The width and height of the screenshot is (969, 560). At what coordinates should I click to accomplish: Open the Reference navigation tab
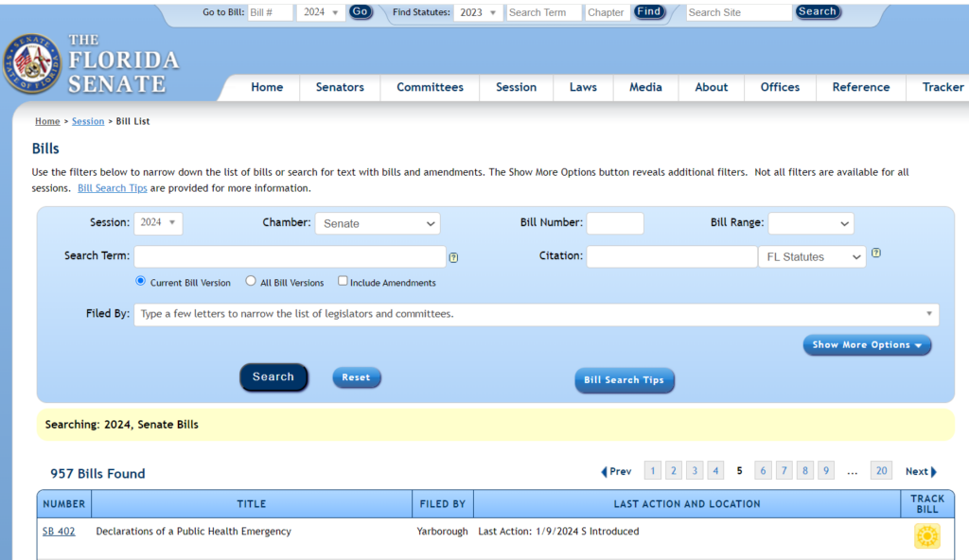coord(861,87)
